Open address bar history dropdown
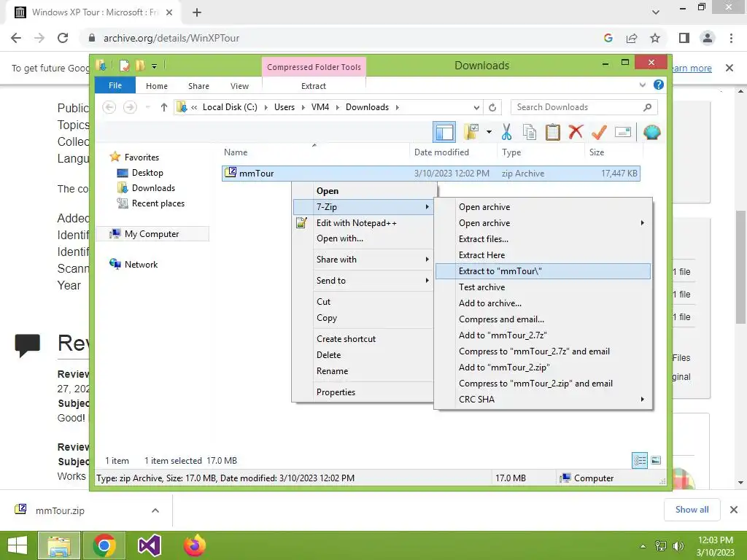This screenshot has height=560, width=747. [476, 107]
